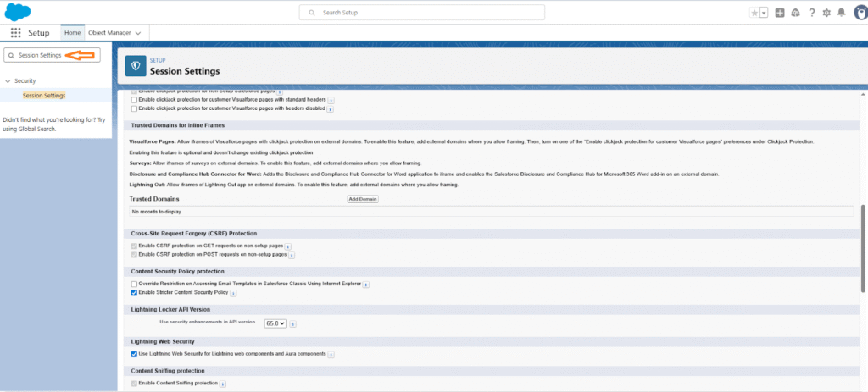Click the Search Setup input field

434,13
